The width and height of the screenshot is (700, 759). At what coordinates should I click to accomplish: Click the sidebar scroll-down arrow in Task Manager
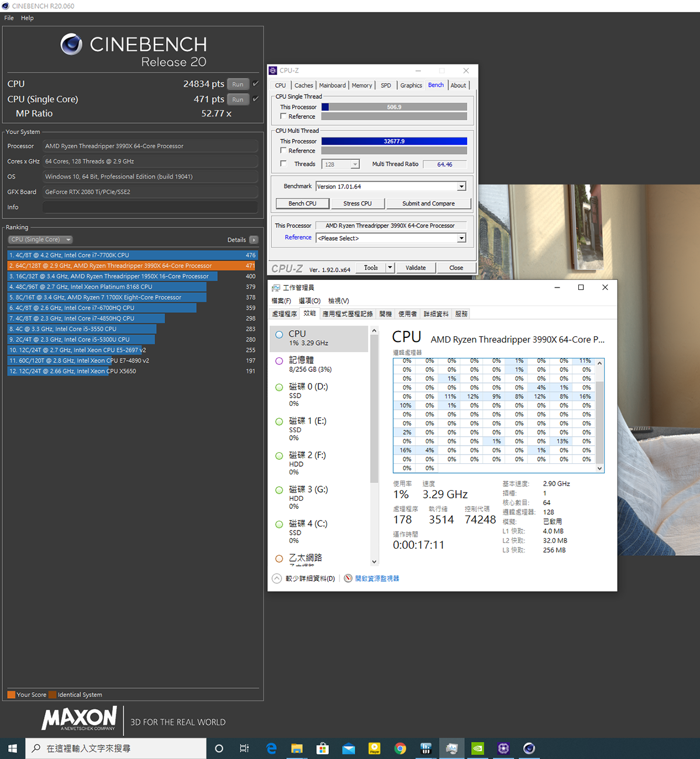click(x=374, y=562)
